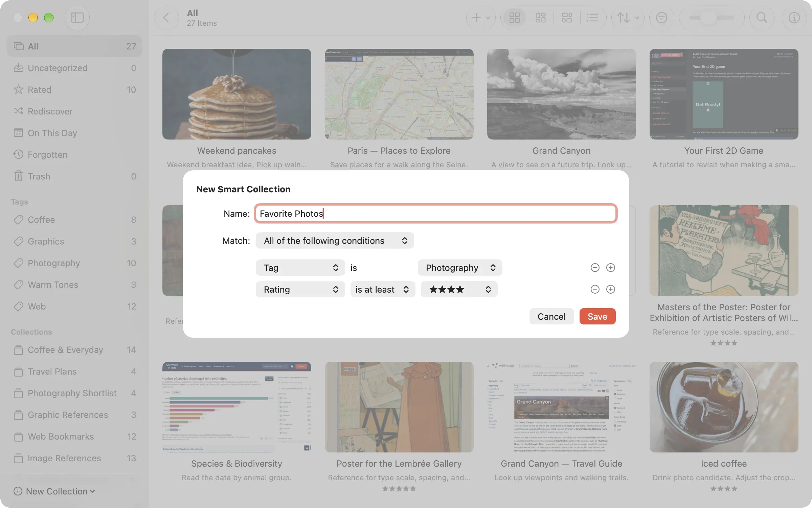Open the Trash in sidebar
Viewport: 812px width, 508px height.
pos(74,176)
